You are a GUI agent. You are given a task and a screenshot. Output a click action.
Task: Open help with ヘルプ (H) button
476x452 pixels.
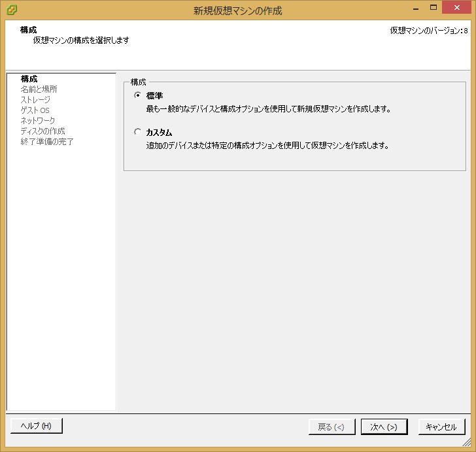point(37,426)
